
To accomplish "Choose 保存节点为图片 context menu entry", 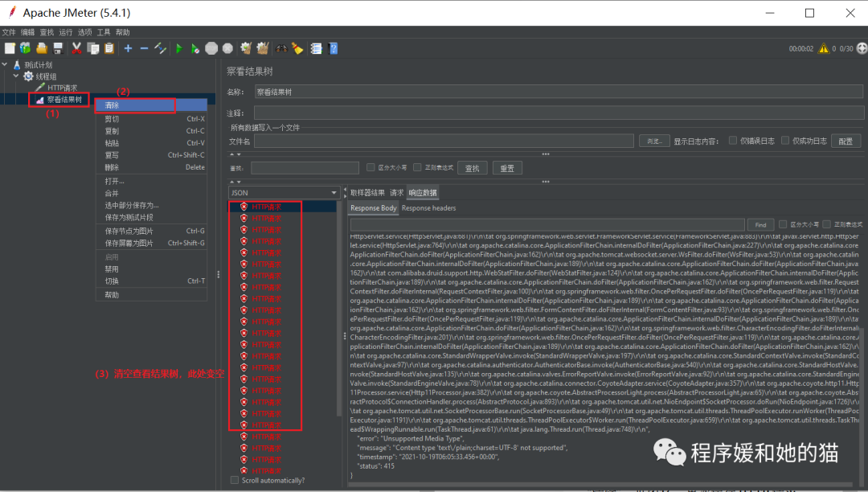I will pyautogui.click(x=151, y=231).
